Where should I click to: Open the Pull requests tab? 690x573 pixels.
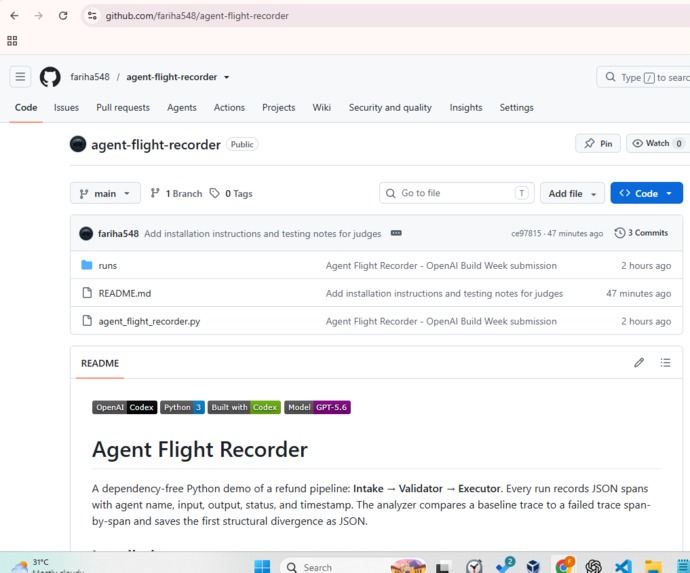click(123, 107)
